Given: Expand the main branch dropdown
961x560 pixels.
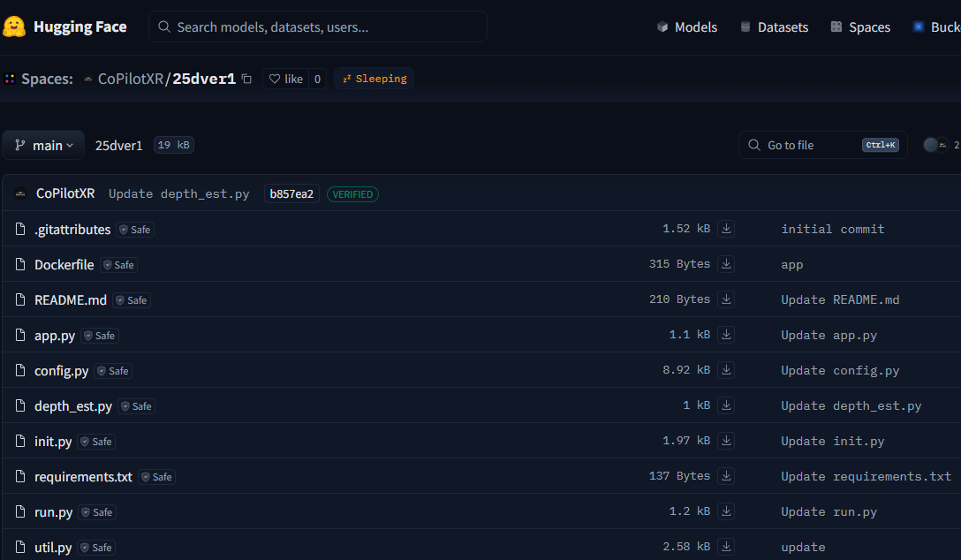Looking at the screenshot, I should [43, 145].
